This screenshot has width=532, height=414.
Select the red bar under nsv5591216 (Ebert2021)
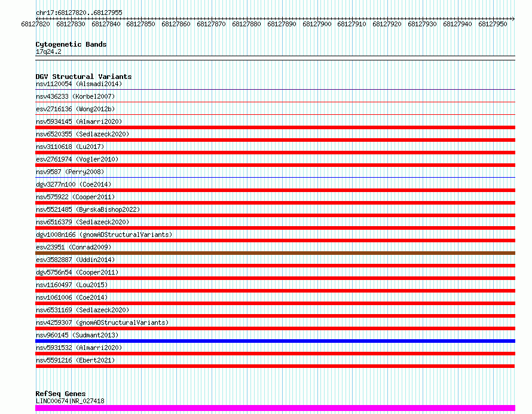point(275,366)
